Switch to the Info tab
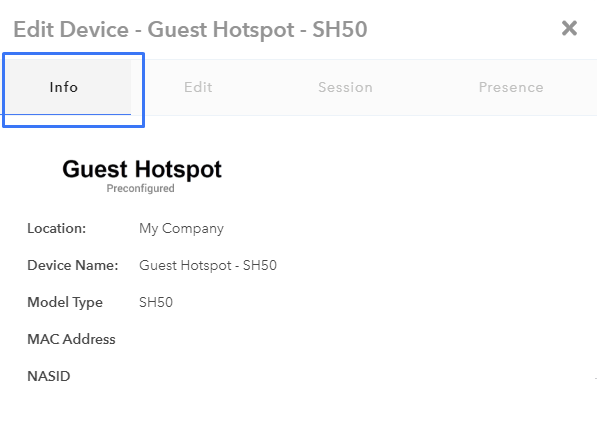597x423 pixels. [x=64, y=87]
